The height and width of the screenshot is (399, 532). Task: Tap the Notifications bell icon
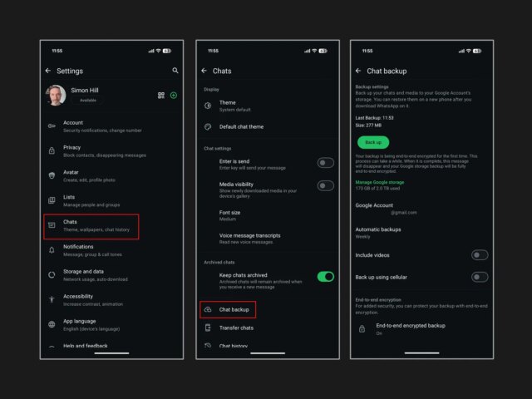tap(52, 249)
